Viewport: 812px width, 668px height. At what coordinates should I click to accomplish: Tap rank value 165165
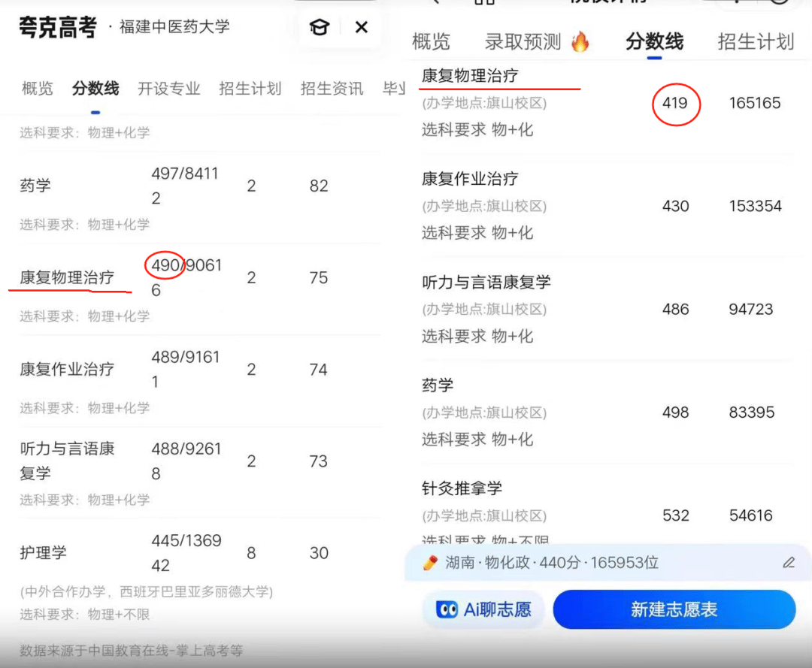755,103
